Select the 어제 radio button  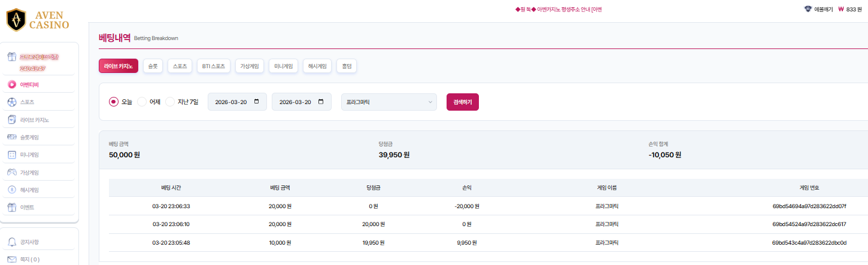[142, 102]
